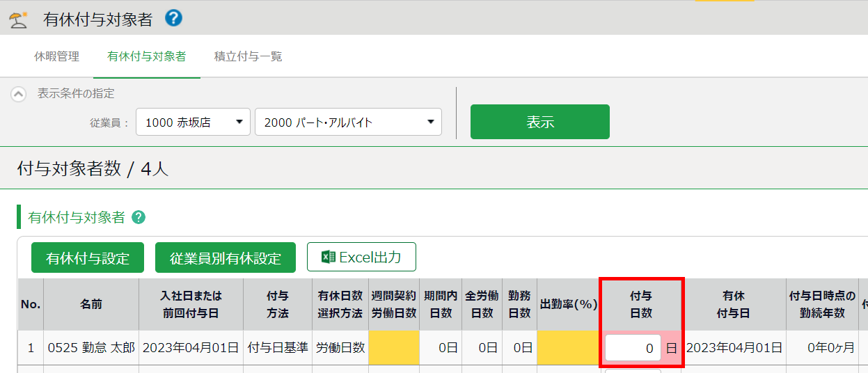The height and width of the screenshot is (373, 868).
Task: Open 有休付与設定 settings
Action: 88,258
